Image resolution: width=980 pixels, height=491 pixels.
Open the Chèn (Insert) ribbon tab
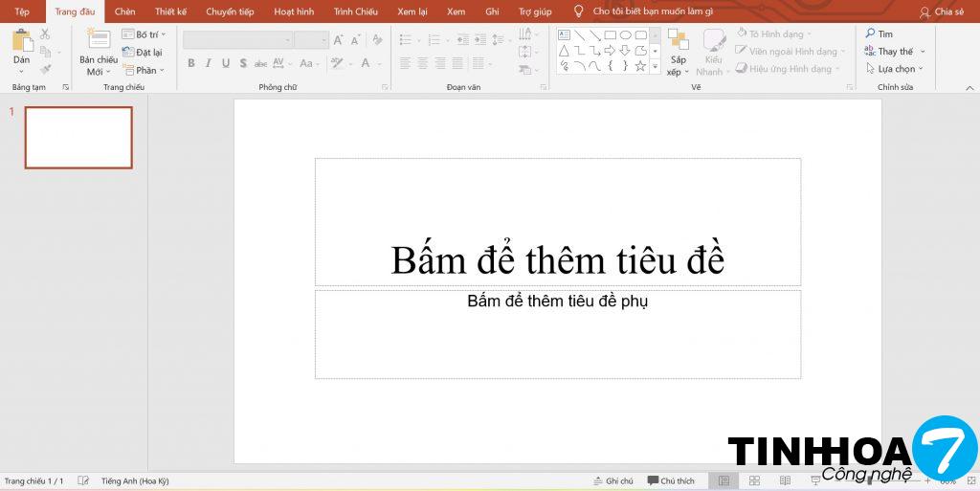tap(124, 11)
